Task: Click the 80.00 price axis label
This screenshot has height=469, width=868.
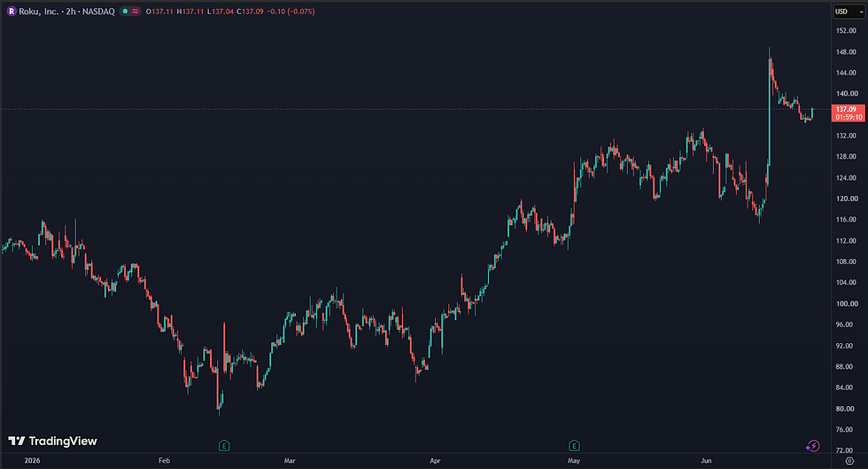Action: pyautogui.click(x=844, y=409)
